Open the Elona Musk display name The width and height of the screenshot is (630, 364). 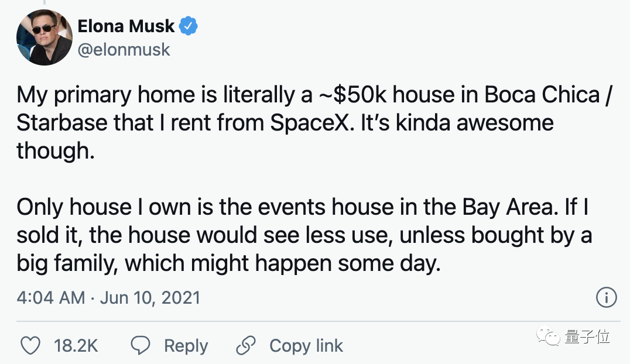coord(126,26)
